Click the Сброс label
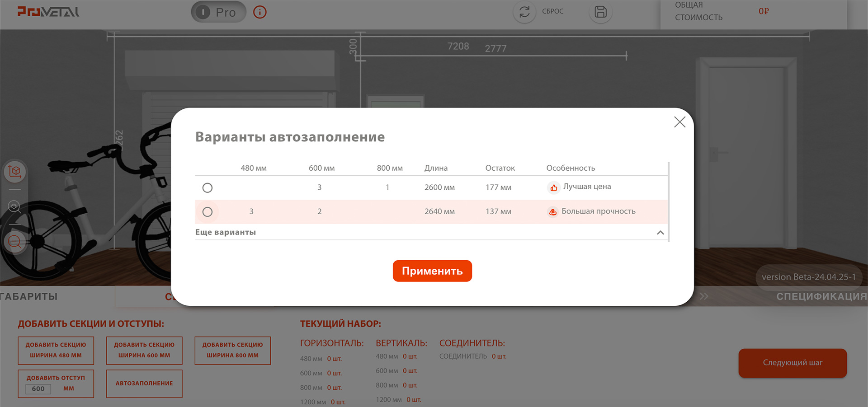Screen dimensions: 868x407 pyautogui.click(x=552, y=11)
